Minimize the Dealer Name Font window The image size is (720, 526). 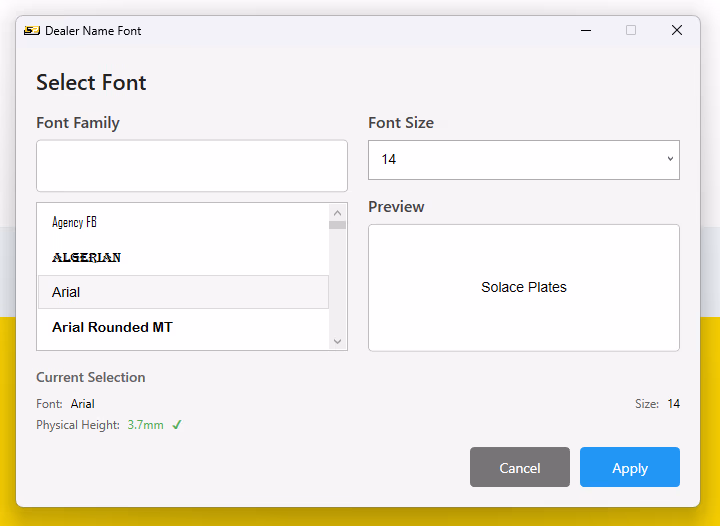(586, 31)
